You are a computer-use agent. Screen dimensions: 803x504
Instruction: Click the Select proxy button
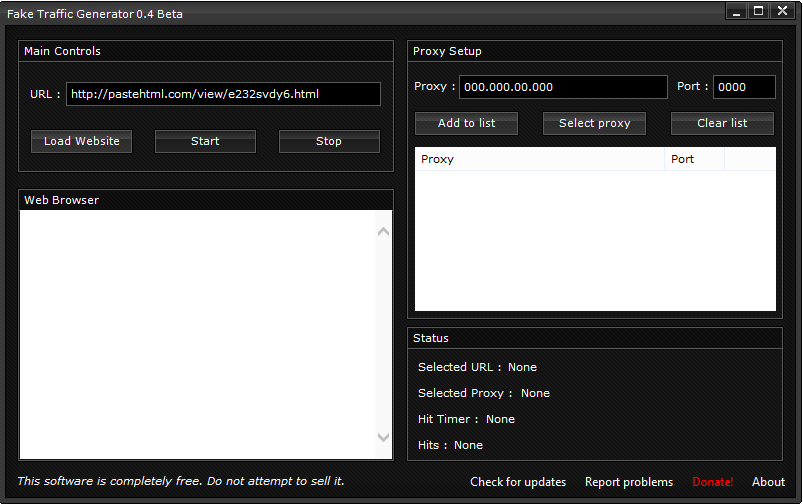[595, 123]
